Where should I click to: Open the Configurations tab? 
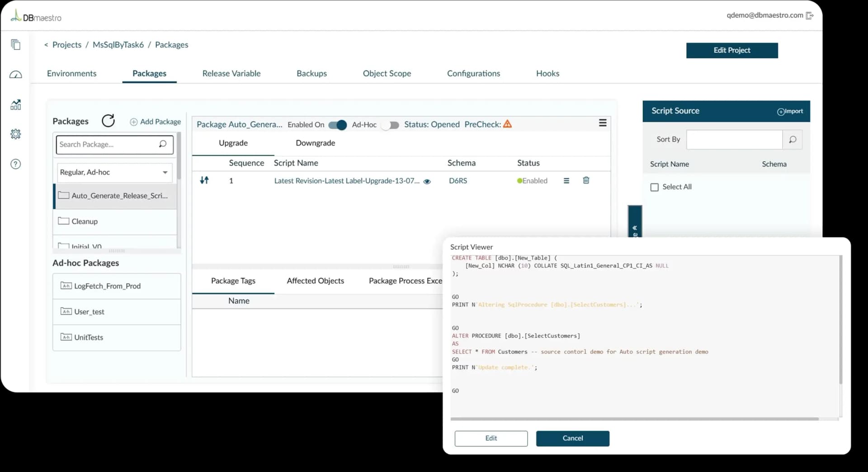click(x=473, y=73)
